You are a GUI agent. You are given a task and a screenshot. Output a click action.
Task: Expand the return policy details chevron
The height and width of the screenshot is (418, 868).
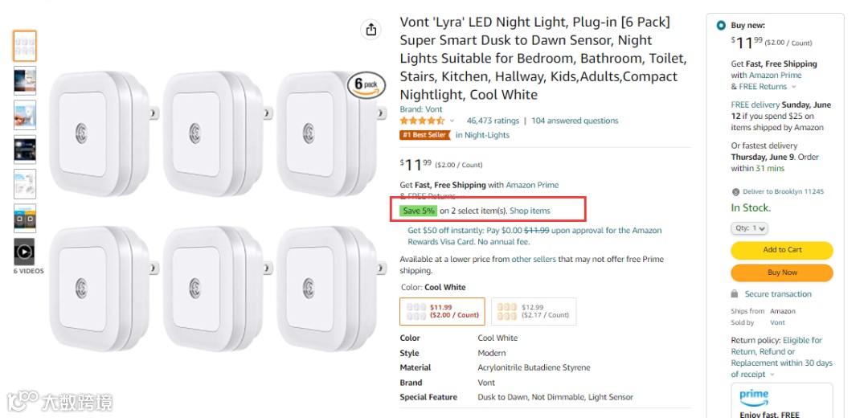(x=772, y=375)
